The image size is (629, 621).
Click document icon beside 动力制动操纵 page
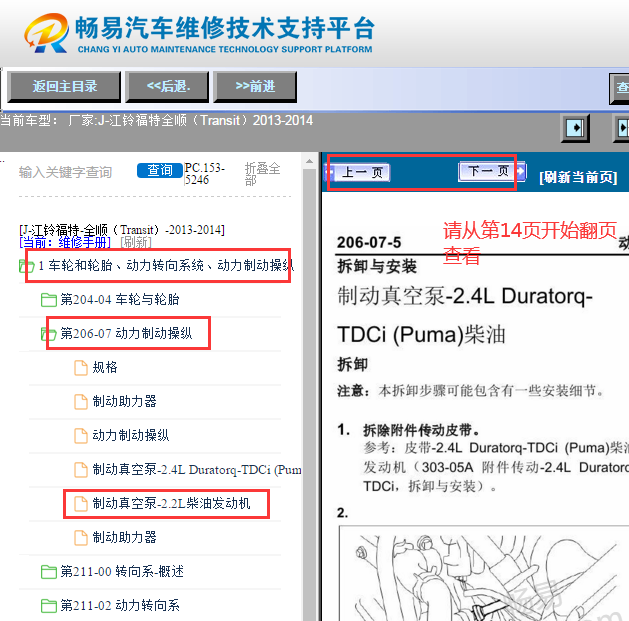point(81,436)
